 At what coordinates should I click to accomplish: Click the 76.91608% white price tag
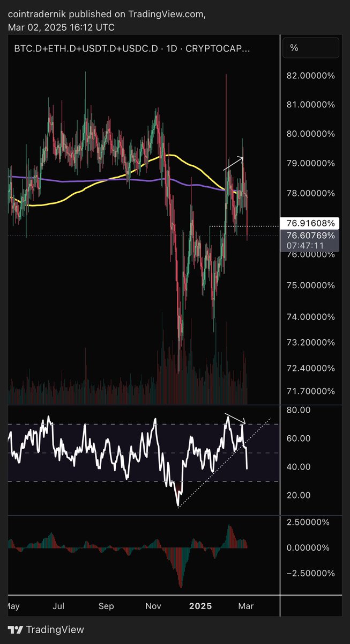[310, 222]
